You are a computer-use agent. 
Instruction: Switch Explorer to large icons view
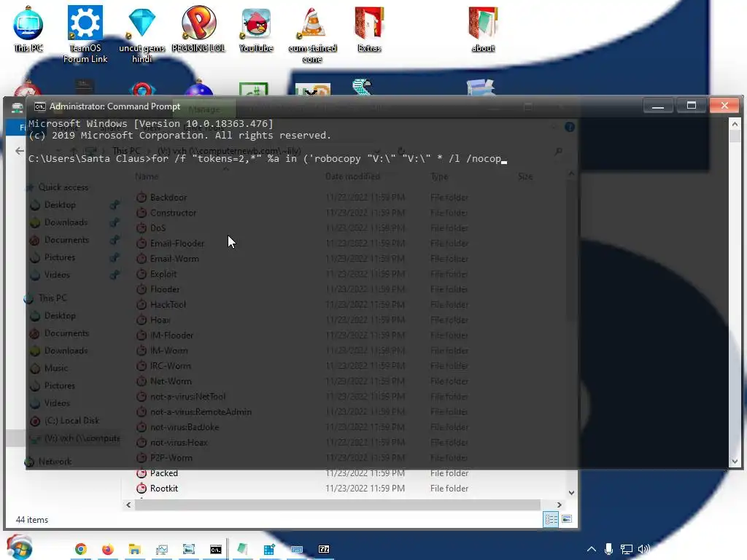click(566, 519)
